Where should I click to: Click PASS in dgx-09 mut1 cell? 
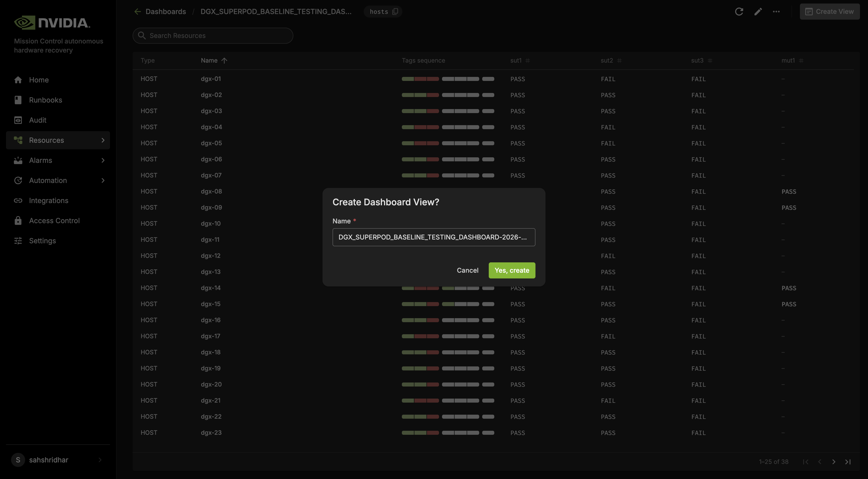[789, 208]
